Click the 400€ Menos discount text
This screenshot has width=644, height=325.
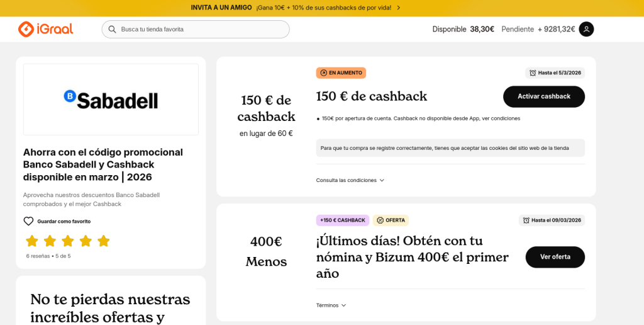pos(266,251)
